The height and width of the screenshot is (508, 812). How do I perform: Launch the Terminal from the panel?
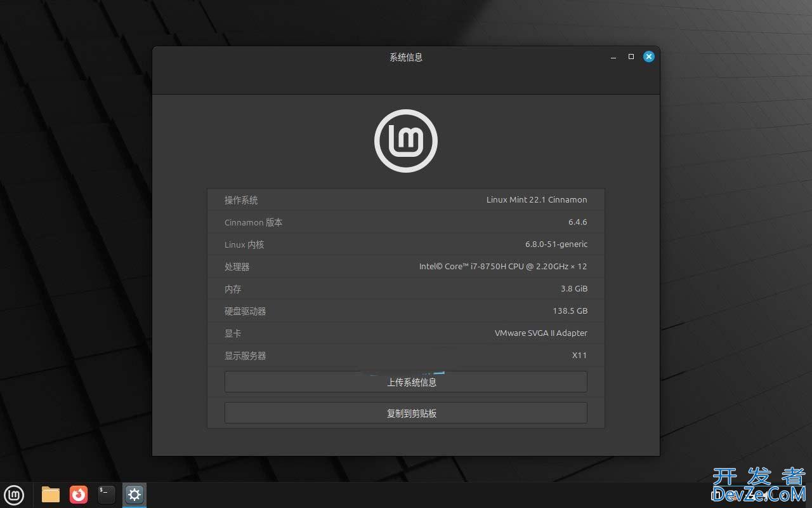click(107, 494)
